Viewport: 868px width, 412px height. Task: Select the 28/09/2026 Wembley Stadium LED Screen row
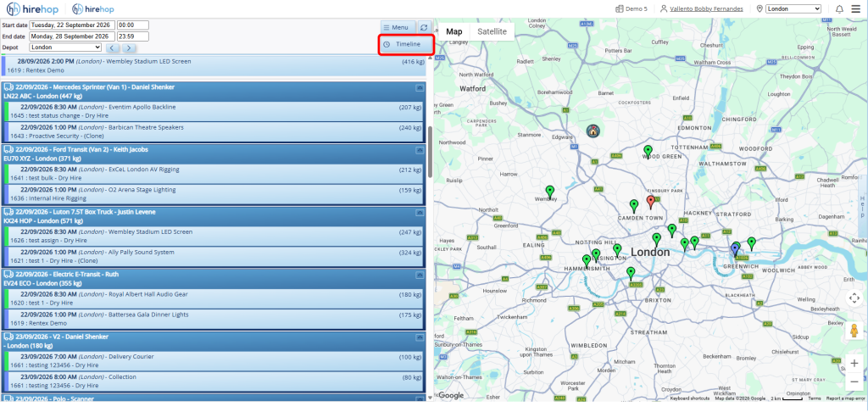click(214, 66)
